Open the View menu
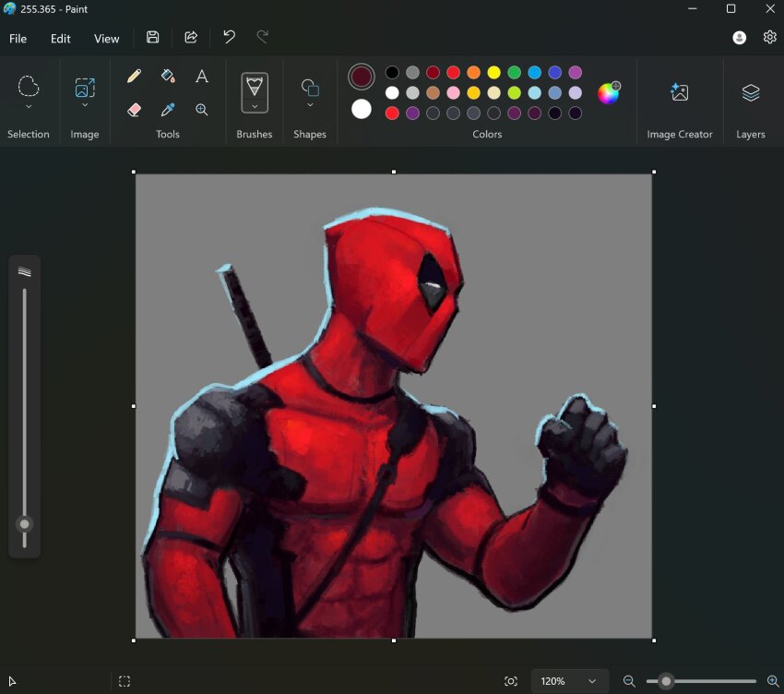Screen dimensions: 784x694 [107, 39]
